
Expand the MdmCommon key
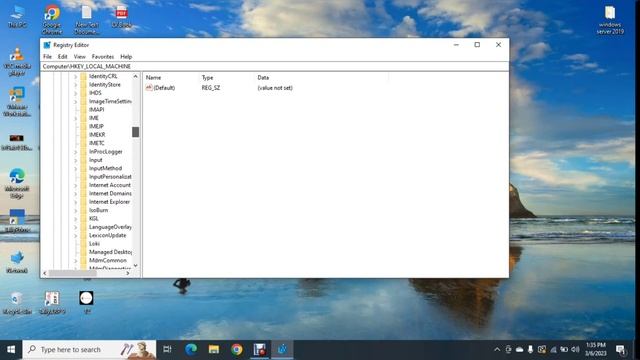(76, 260)
